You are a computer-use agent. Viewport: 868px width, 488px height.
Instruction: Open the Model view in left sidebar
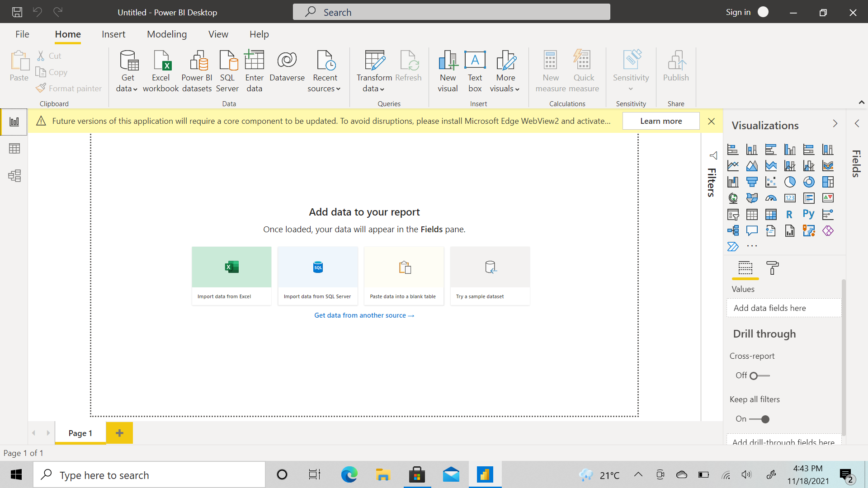(x=14, y=175)
